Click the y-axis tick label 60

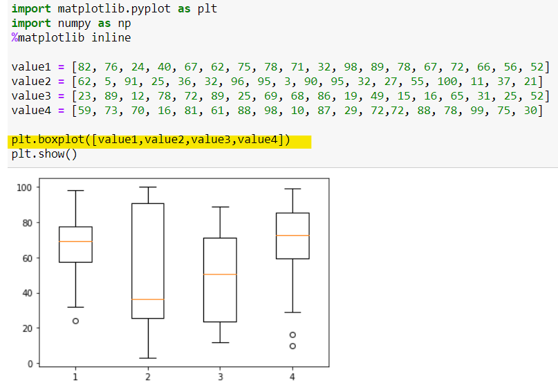pyautogui.click(x=27, y=259)
